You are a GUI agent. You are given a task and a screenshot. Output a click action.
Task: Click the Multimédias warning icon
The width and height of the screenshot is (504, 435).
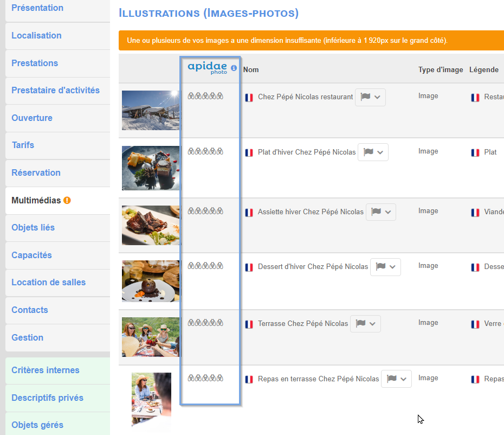[x=67, y=200]
